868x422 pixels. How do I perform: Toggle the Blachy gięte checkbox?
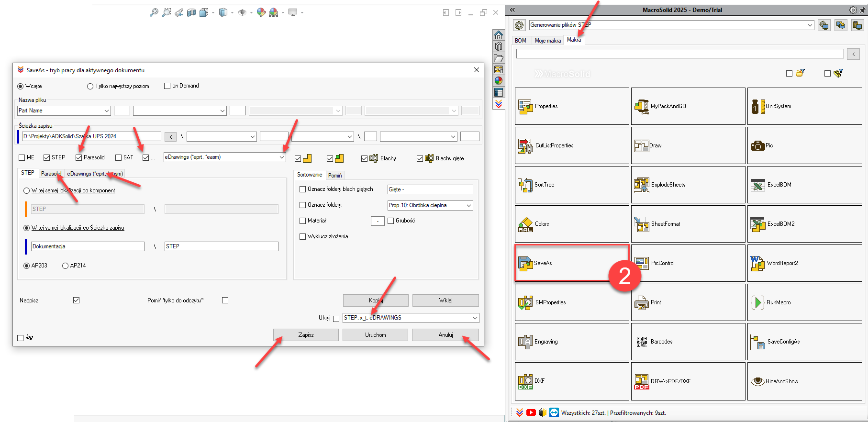coord(420,158)
